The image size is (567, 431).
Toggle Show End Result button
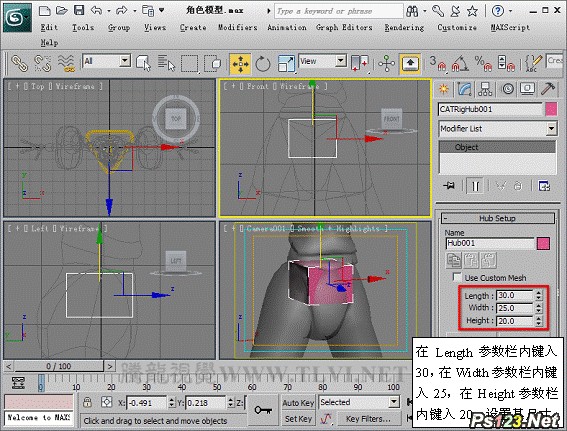pyautogui.click(x=475, y=186)
